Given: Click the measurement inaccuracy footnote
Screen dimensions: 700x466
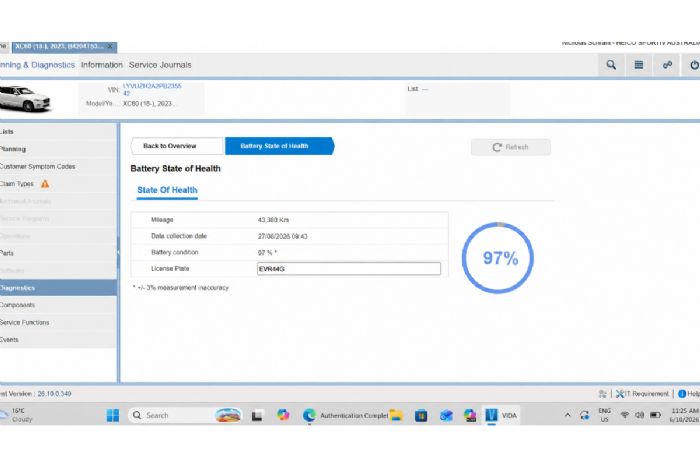Looking at the screenshot, I should point(180,288).
